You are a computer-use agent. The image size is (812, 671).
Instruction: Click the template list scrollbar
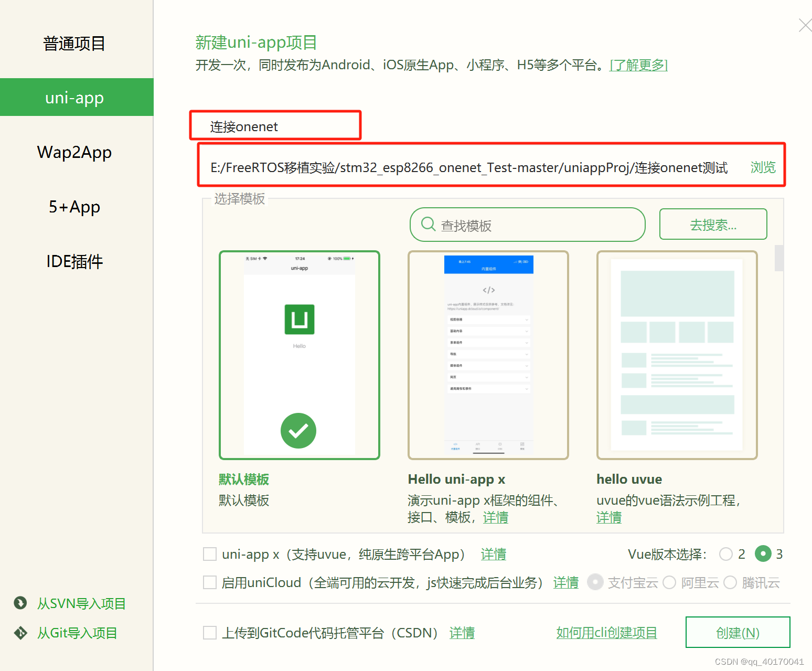click(779, 258)
